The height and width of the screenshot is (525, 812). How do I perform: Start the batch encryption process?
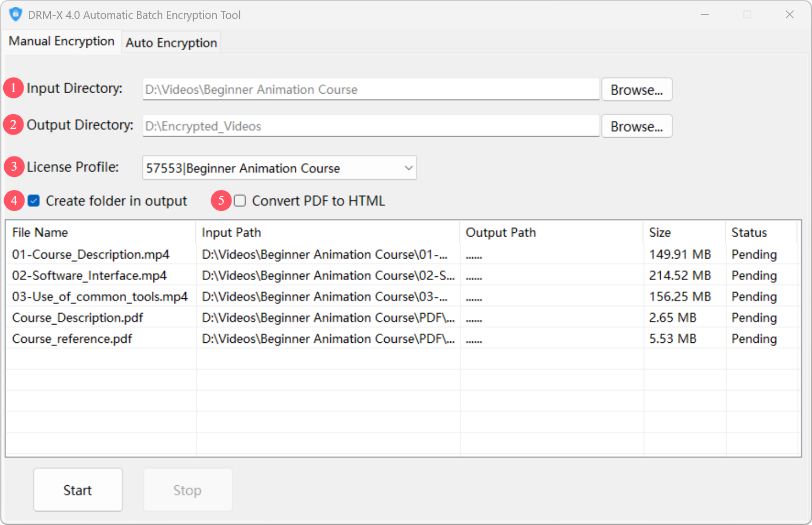(x=77, y=490)
